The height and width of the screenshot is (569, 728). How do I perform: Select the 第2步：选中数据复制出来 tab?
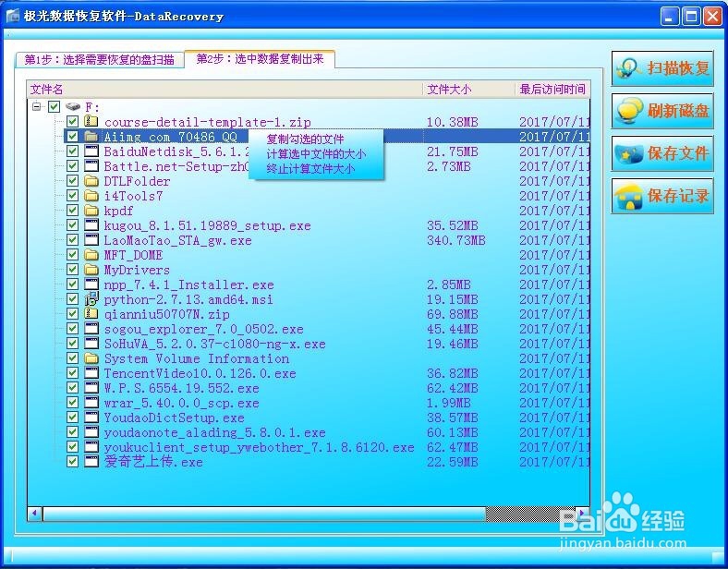click(x=260, y=59)
